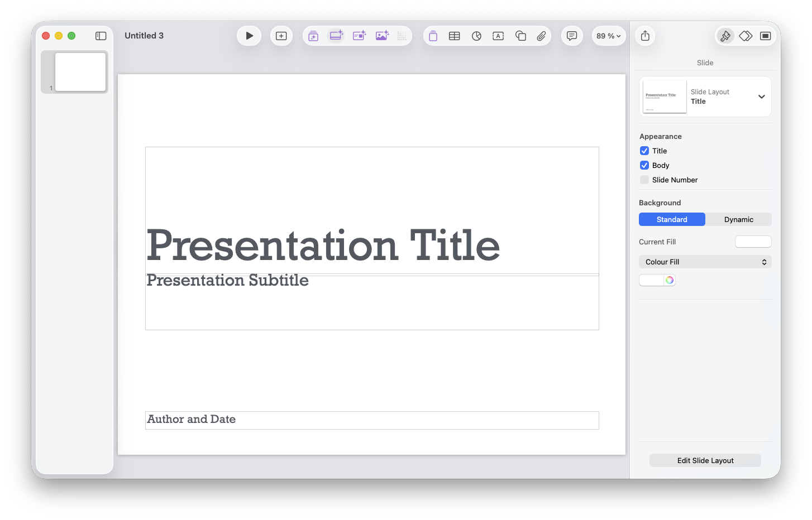
Task: Click the Slide tab heading in inspector
Action: coord(705,62)
